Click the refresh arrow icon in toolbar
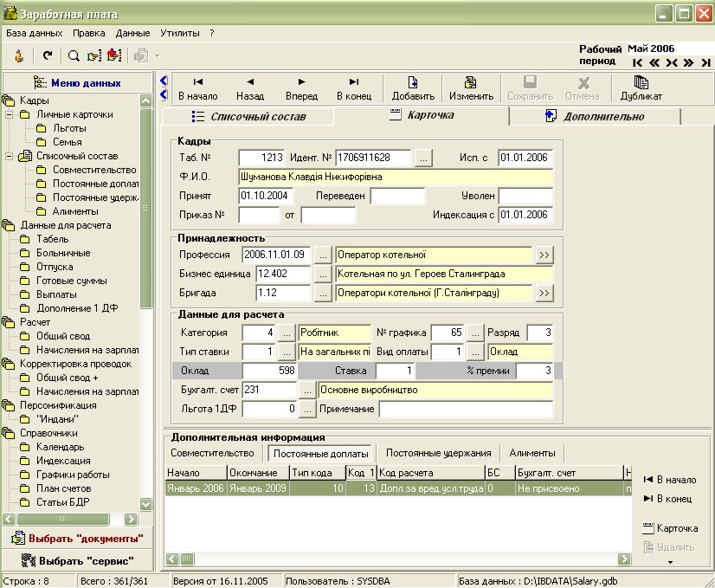Screen dimensions: 715x588 tap(48, 56)
